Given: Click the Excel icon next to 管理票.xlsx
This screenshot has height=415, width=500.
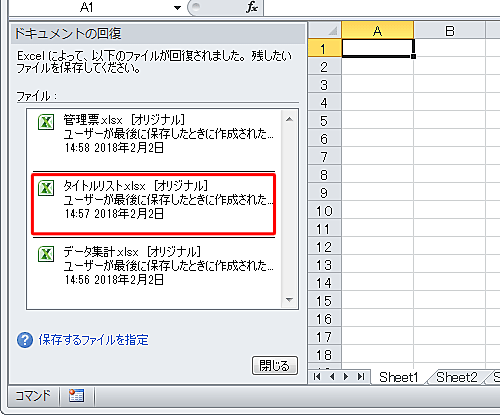Looking at the screenshot, I should 46,122.
